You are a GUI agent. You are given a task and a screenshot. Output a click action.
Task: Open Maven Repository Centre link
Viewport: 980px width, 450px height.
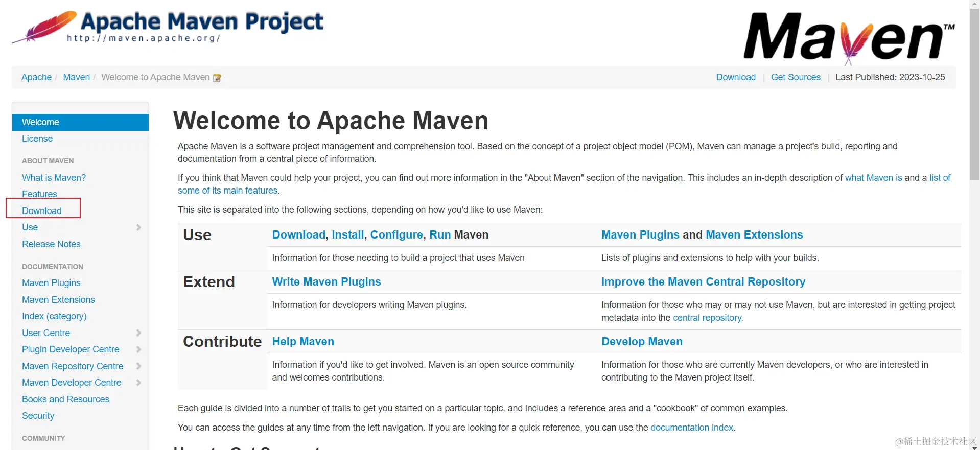(73, 366)
